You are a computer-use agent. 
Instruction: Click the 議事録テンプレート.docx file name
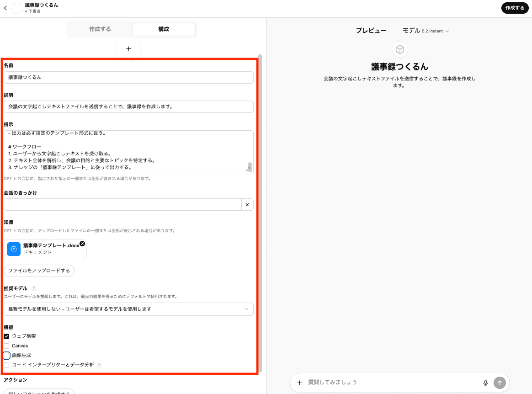point(51,245)
